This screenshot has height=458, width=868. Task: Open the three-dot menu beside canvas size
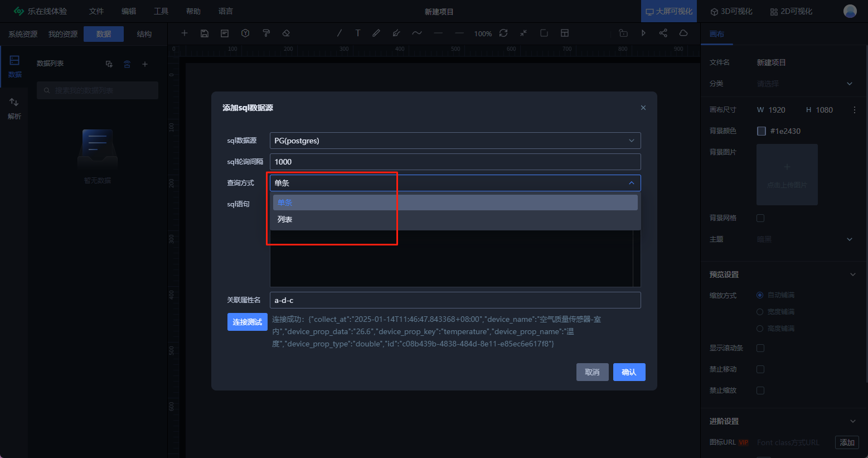855,110
